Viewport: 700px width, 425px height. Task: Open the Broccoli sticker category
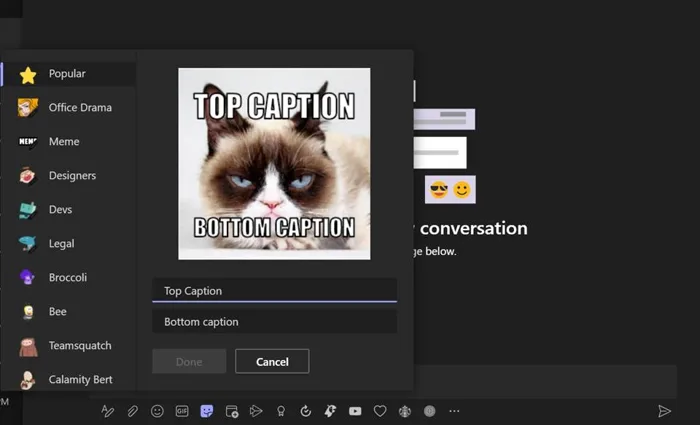click(x=69, y=277)
